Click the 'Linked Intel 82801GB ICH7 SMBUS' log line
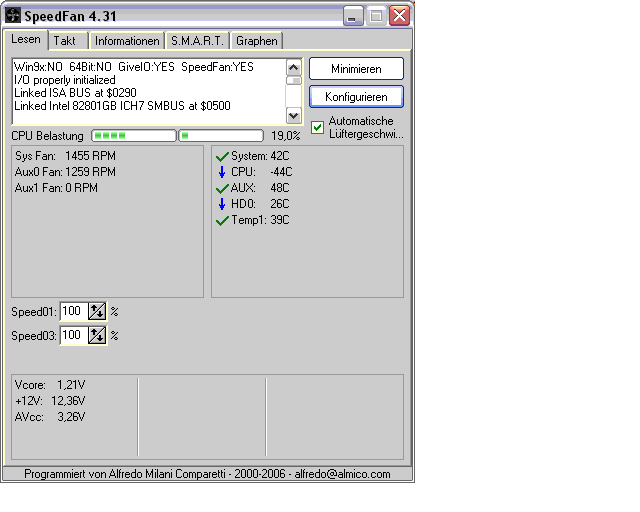 tap(122, 106)
